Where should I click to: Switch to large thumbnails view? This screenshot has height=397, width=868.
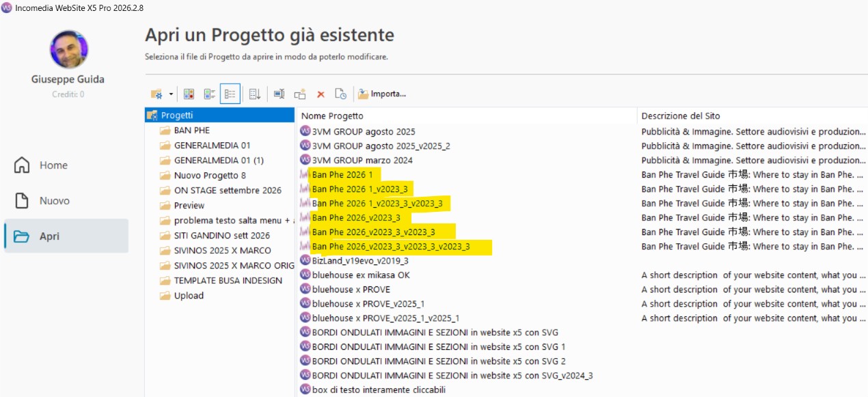tap(190, 94)
